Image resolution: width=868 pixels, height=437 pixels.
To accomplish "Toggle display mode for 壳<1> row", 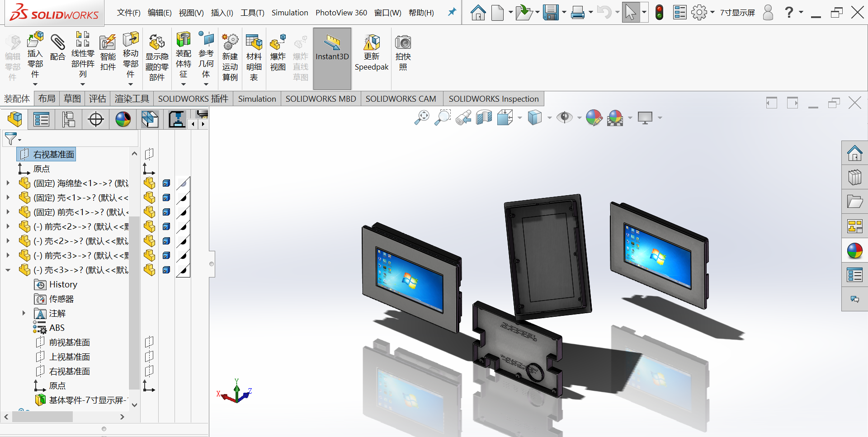I will coord(166,197).
